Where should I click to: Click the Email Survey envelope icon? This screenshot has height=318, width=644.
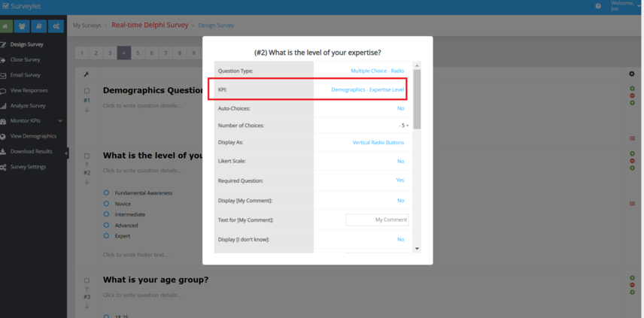pos(5,75)
